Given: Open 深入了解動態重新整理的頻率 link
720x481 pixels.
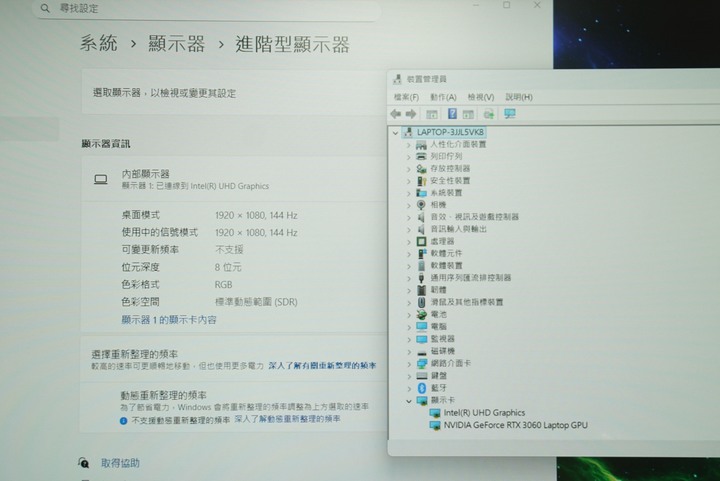Looking at the screenshot, I should click(287, 419).
